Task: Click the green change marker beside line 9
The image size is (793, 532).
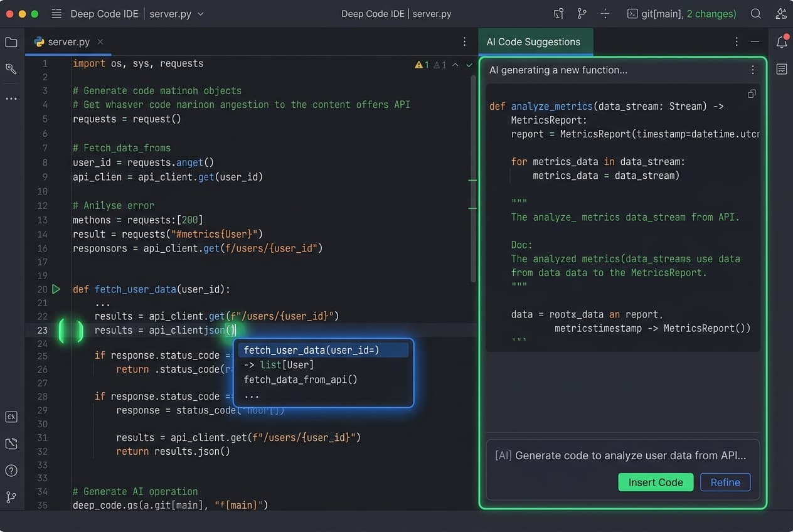Action: click(x=472, y=180)
